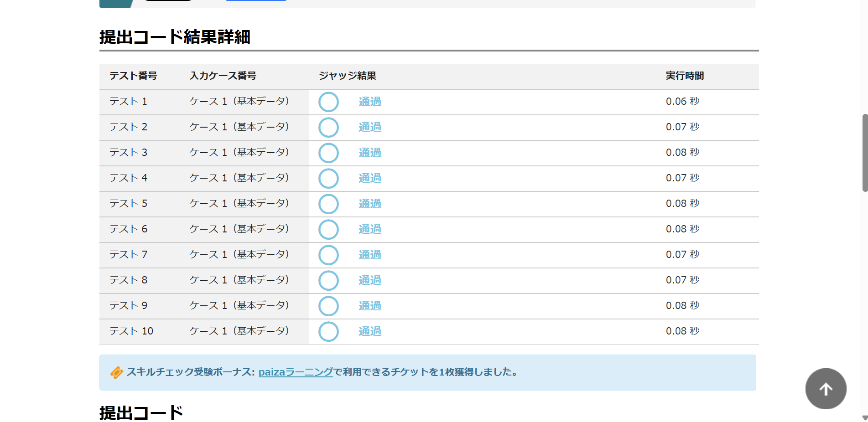Click the pass circle icon for テスト 10
The width and height of the screenshot is (868, 422).
click(x=328, y=332)
